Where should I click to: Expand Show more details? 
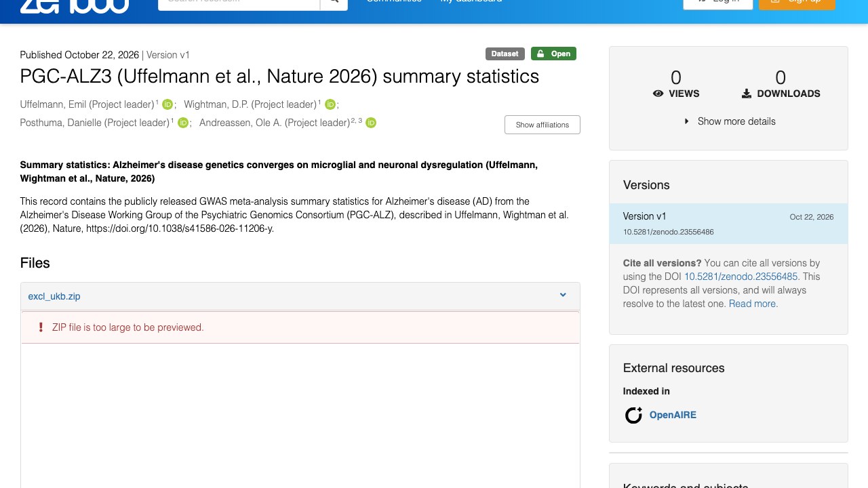(x=729, y=121)
